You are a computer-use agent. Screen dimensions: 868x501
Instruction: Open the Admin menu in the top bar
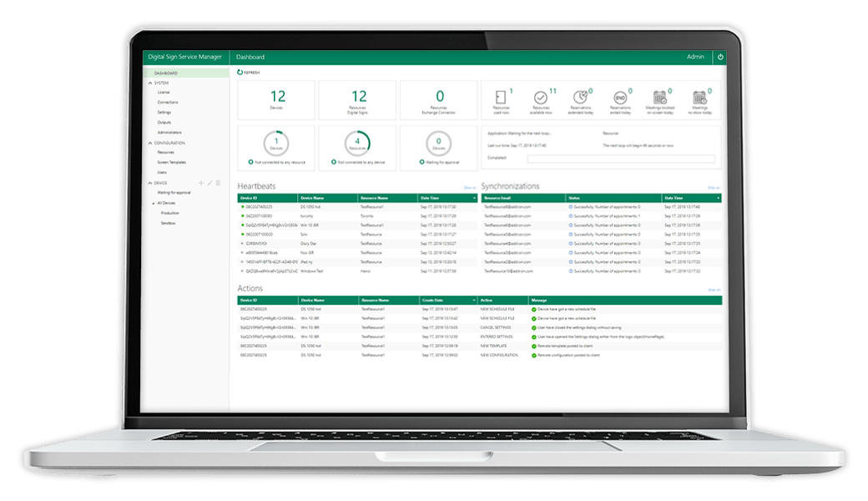pyautogui.click(x=694, y=57)
